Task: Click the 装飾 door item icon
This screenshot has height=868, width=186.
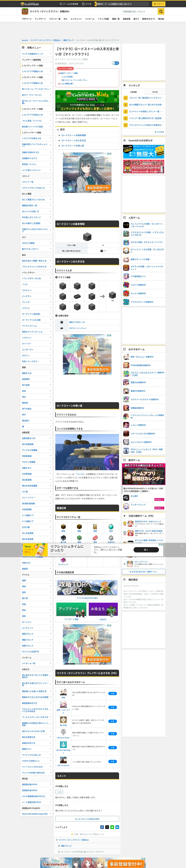Action: pyautogui.click(x=95, y=527)
